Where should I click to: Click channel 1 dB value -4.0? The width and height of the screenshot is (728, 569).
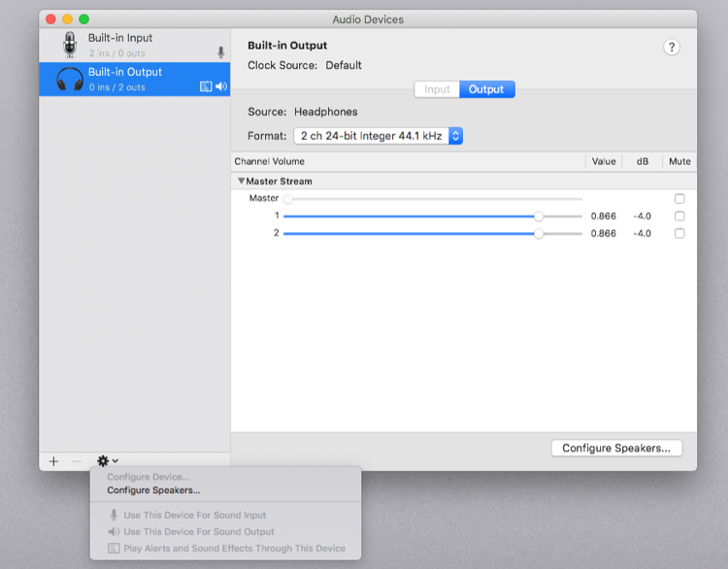point(643,216)
